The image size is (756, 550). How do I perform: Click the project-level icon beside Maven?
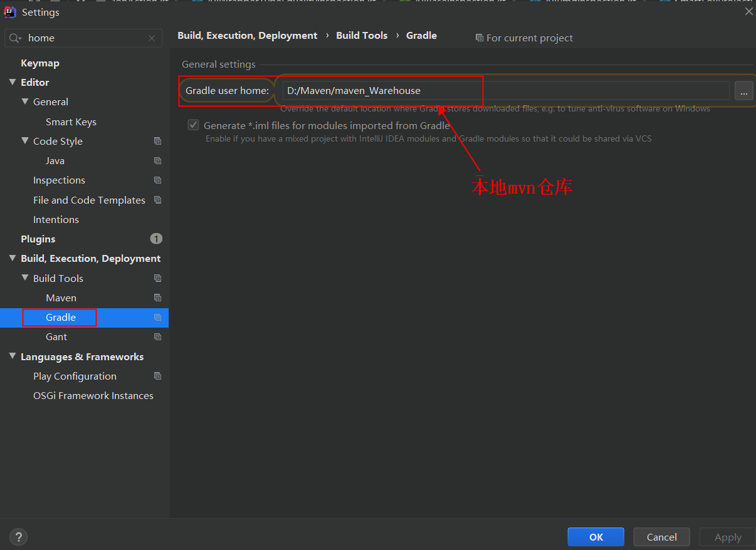coord(157,298)
